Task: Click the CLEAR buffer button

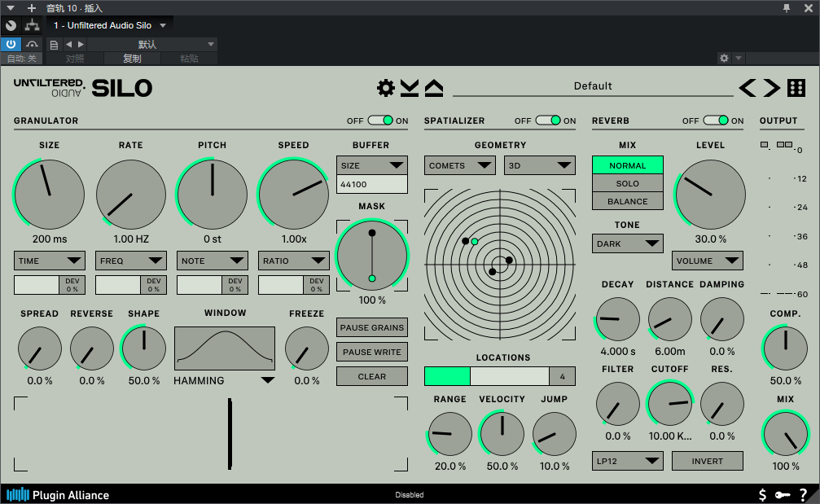Action: pos(372,376)
